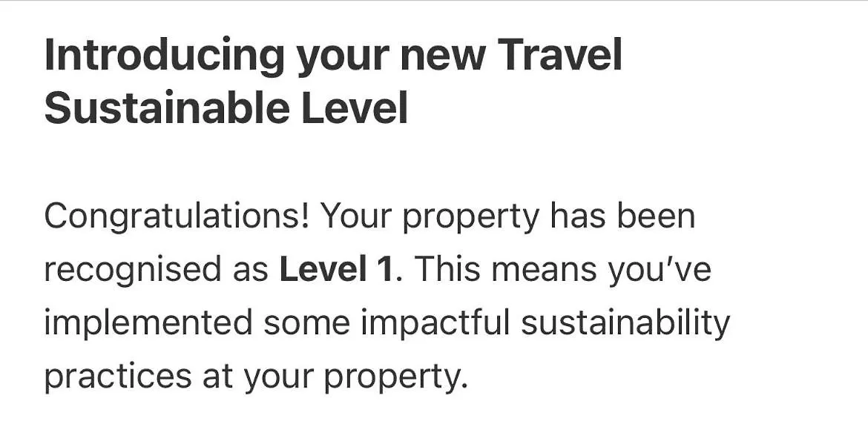Click the bold "Level 1" text
Viewport: 868px width, 447px height.
click(x=338, y=269)
